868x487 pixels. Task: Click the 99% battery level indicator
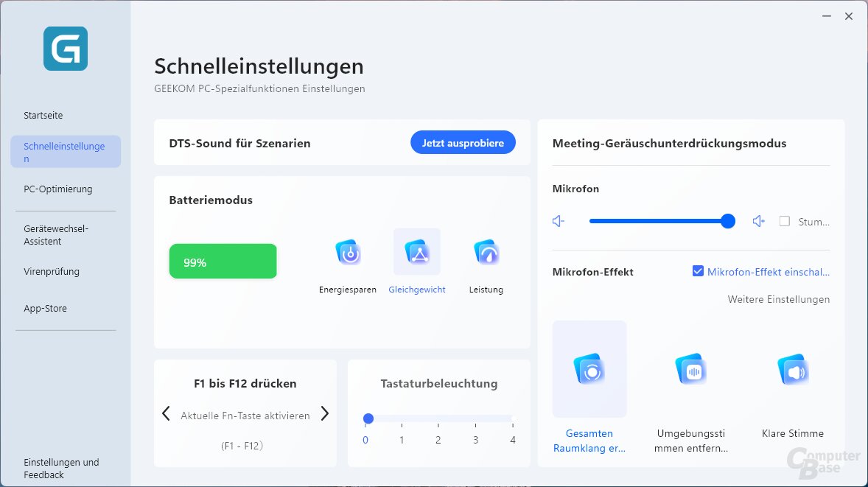click(x=223, y=261)
